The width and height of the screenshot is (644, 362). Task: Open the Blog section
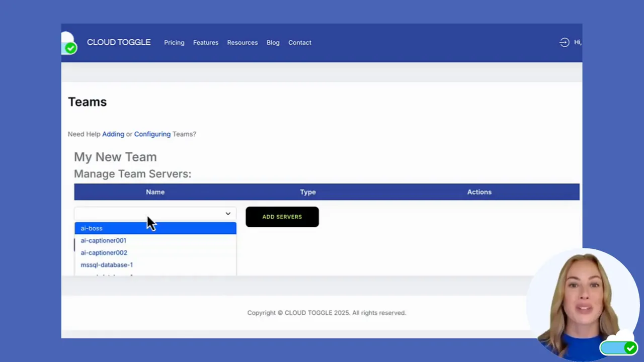click(x=273, y=42)
